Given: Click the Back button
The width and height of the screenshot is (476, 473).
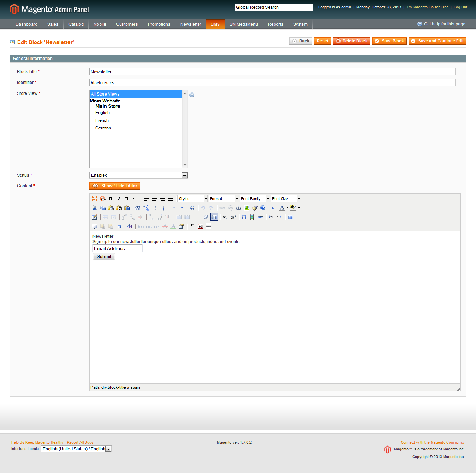Looking at the screenshot, I should (x=301, y=41).
